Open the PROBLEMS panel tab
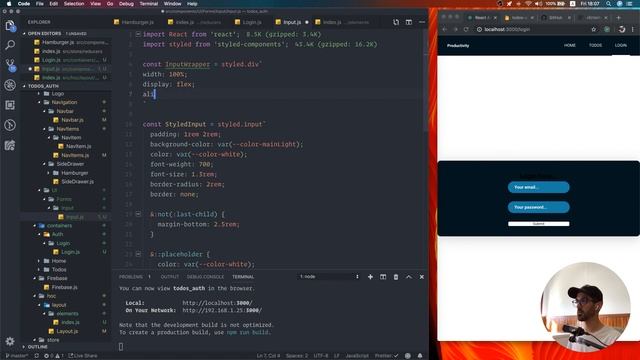The image size is (640, 360). 131,277
